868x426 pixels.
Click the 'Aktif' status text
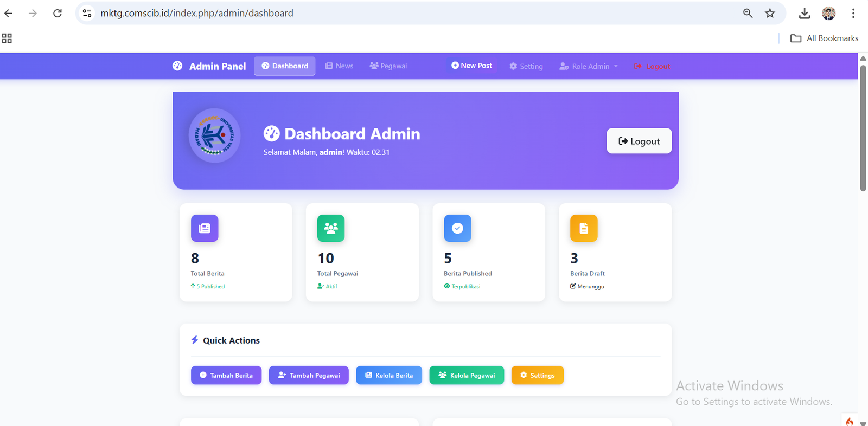(x=331, y=286)
